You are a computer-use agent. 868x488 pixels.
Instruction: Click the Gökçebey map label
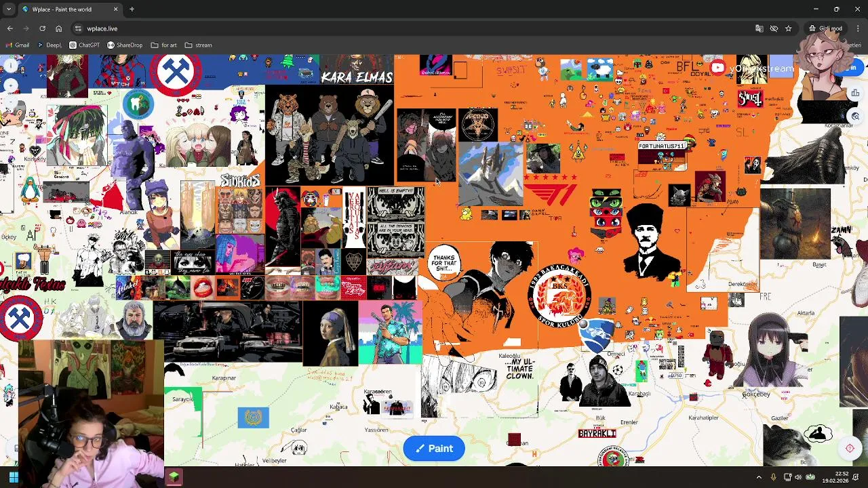coord(756,394)
